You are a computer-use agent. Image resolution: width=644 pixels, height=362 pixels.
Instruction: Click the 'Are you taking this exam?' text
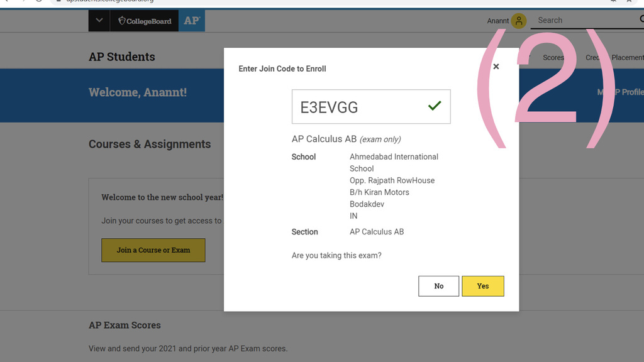pyautogui.click(x=336, y=255)
